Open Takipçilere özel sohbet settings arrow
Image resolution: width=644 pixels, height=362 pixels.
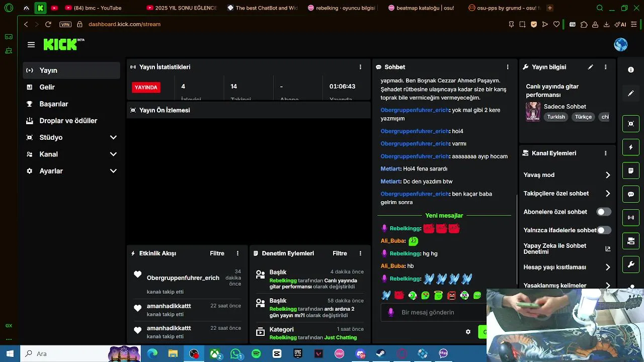tap(608, 193)
